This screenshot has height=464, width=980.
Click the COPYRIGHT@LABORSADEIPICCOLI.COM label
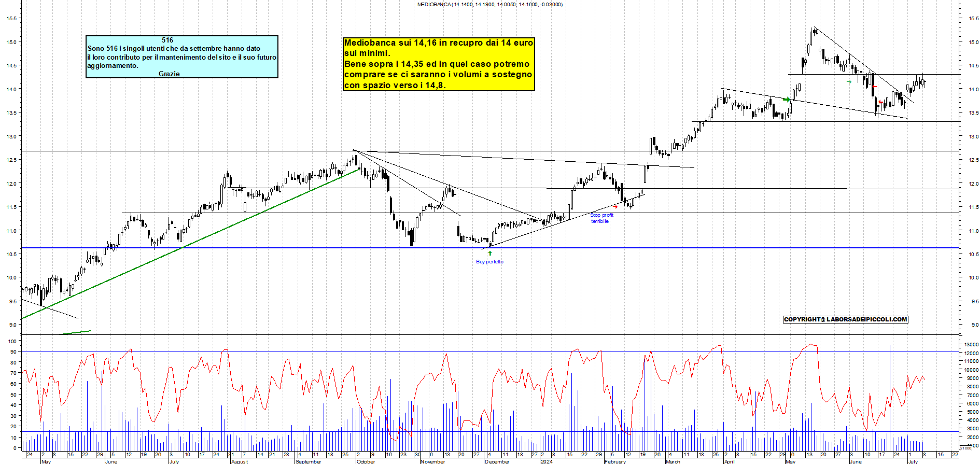pos(845,319)
